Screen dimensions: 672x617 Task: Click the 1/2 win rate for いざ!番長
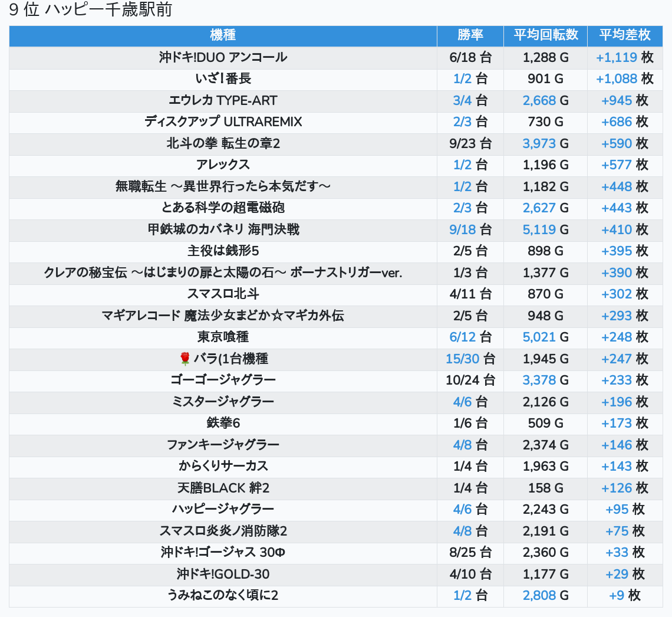[x=462, y=79]
